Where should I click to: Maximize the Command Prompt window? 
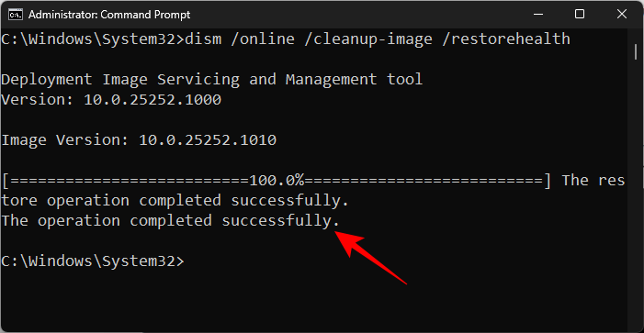pyautogui.click(x=580, y=15)
